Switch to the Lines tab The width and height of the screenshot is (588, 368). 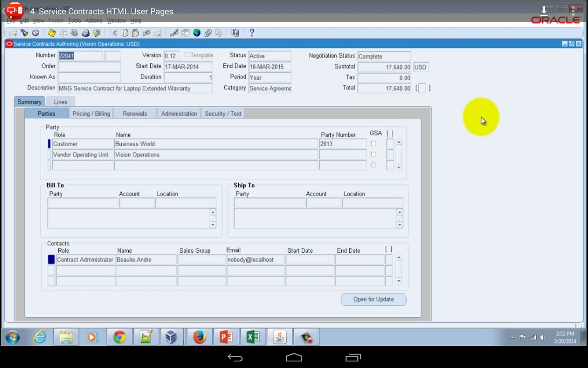[60, 102]
